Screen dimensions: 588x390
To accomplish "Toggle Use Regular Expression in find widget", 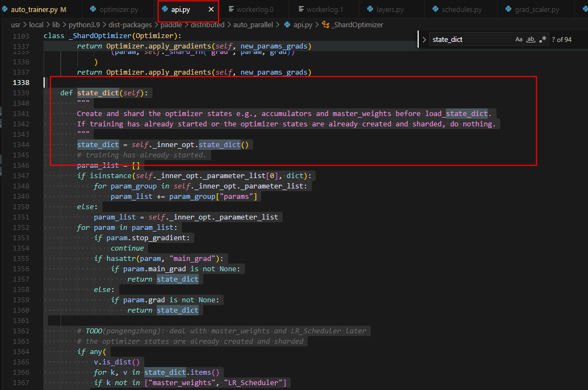I will (x=542, y=39).
